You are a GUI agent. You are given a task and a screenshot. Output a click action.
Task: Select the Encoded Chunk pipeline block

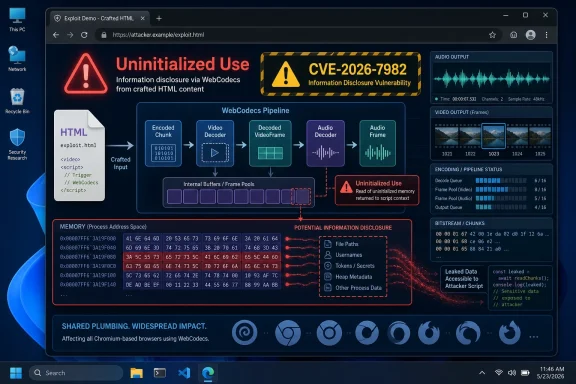pos(163,143)
